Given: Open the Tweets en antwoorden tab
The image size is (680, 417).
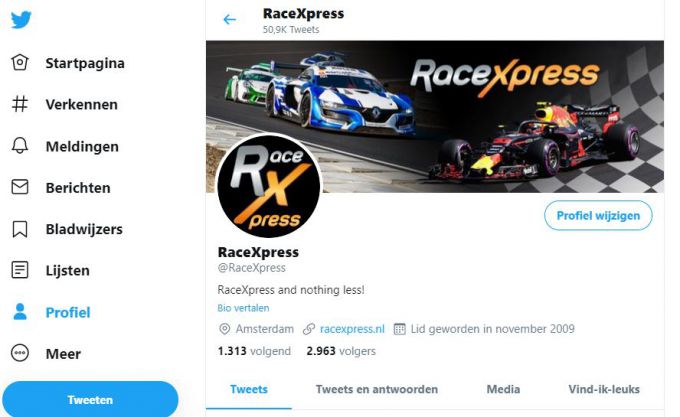Looking at the screenshot, I should [x=376, y=389].
